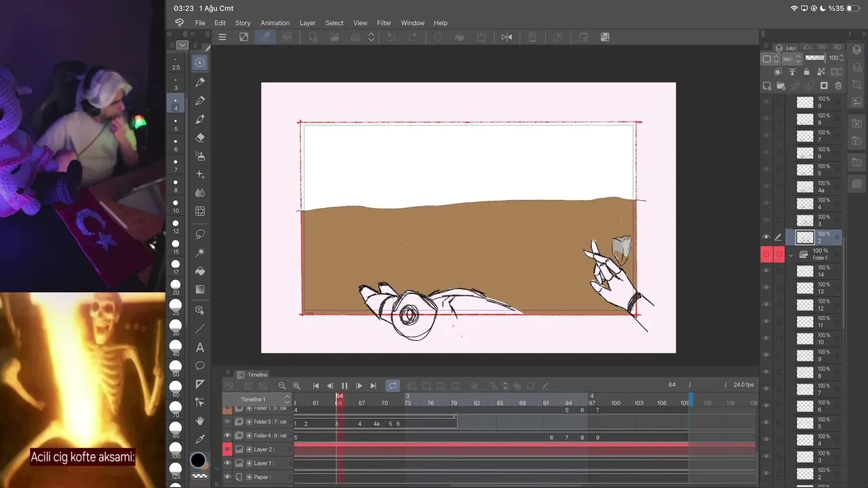Open the Animation menu
The image size is (868, 488).
[275, 23]
